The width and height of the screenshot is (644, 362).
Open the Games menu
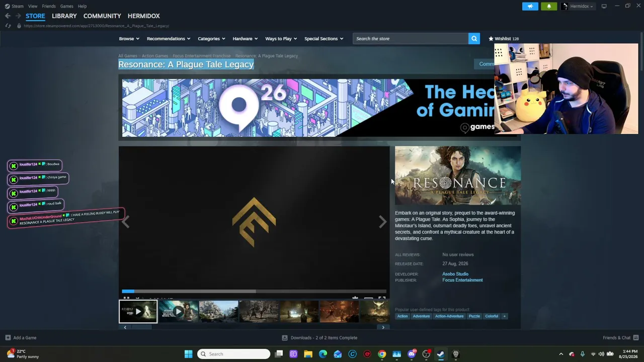(x=66, y=6)
